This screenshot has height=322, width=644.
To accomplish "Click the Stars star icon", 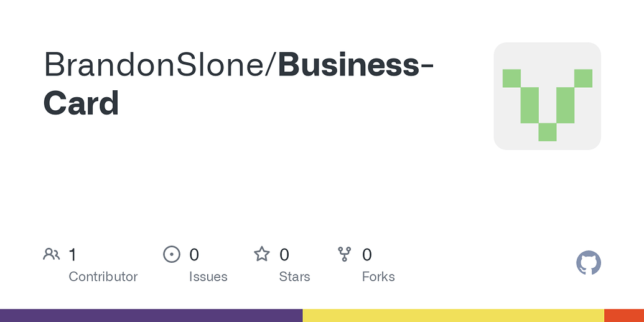I will point(261,254).
